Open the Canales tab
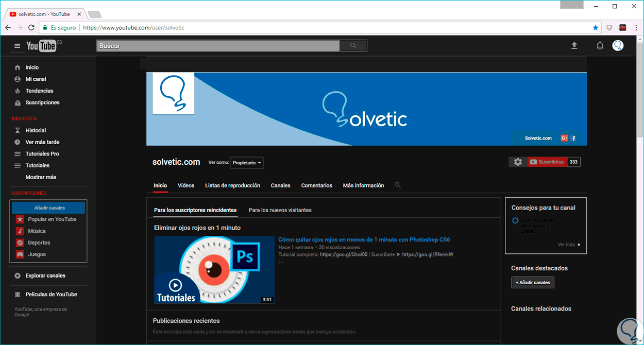This screenshot has height=345, width=644. coord(281,185)
